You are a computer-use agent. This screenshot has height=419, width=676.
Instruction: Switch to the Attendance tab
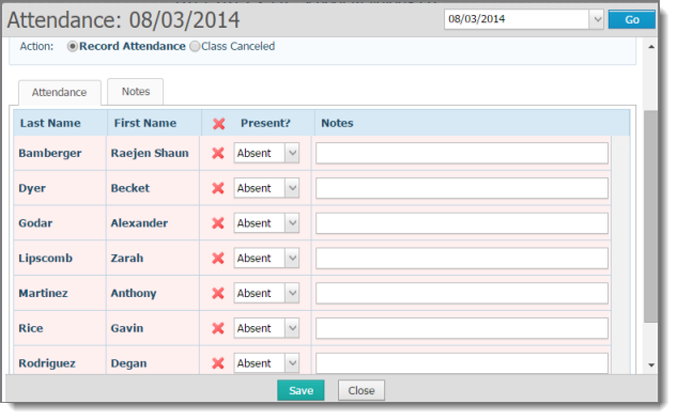pos(59,92)
